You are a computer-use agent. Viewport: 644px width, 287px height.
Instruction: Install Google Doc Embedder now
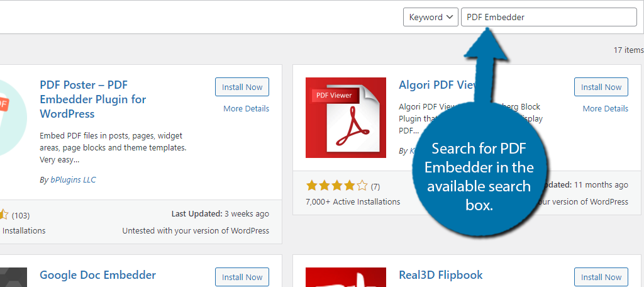click(x=242, y=277)
